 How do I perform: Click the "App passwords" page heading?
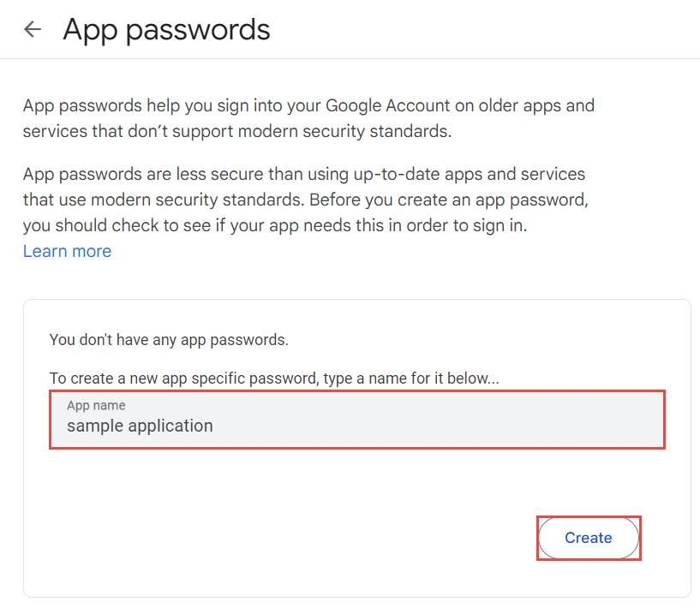pos(166,30)
